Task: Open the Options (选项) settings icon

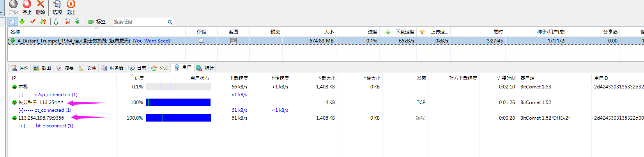Action: coord(57,5)
